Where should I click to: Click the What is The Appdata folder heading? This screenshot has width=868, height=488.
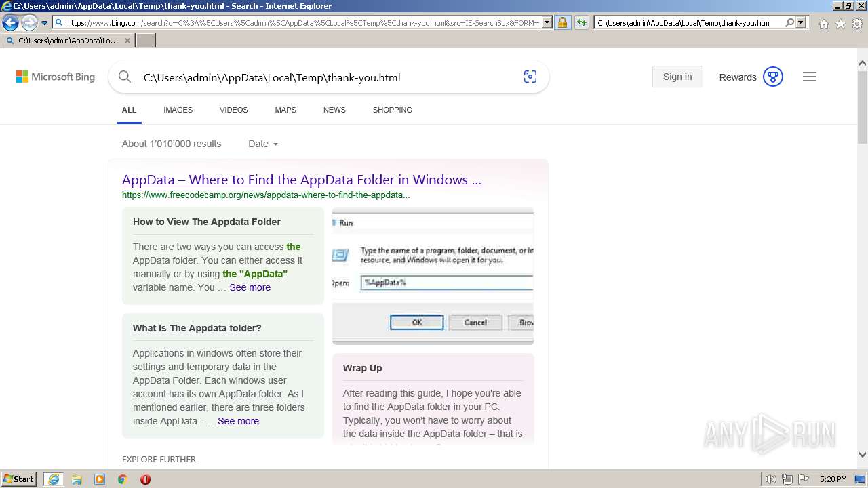197,328
